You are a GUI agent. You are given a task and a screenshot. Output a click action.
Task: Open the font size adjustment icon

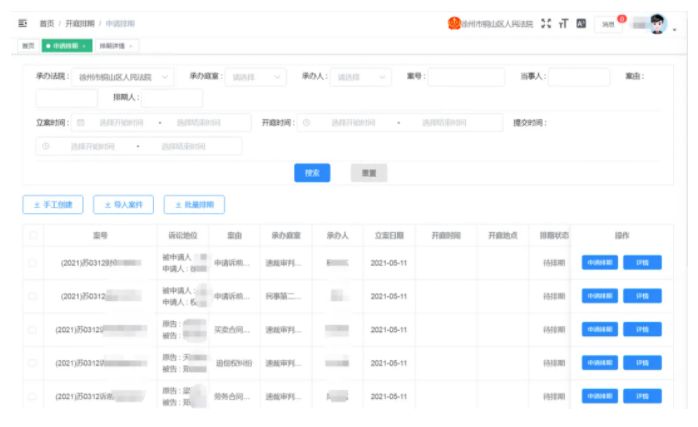pyautogui.click(x=563, y=23)
